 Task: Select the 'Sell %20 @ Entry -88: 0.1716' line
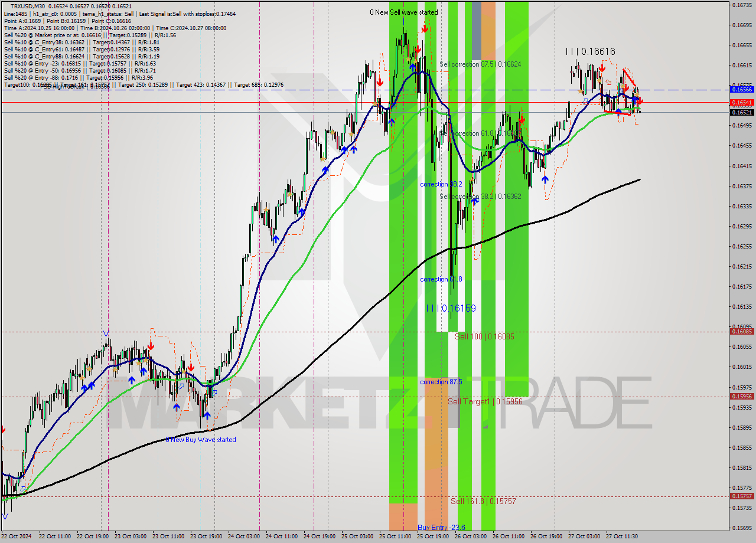(79, 77)
